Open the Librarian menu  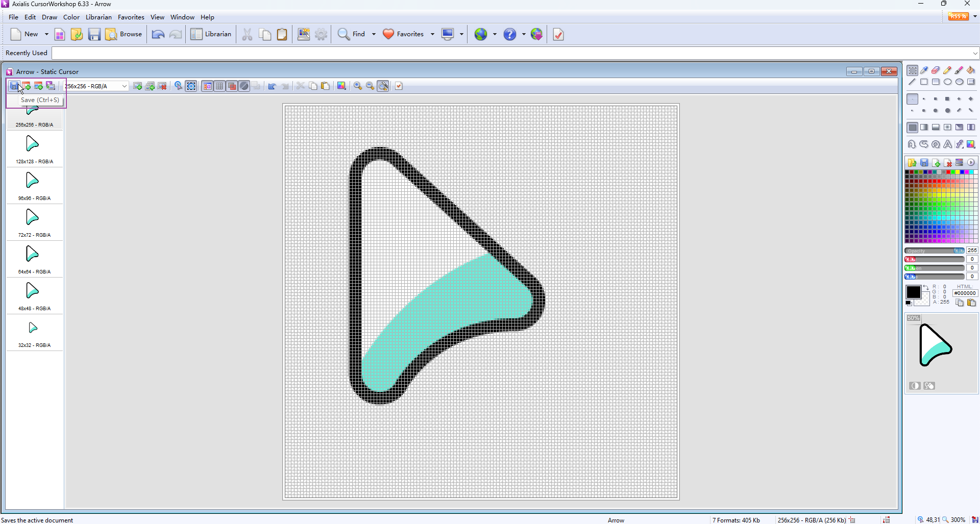[99, 17]
